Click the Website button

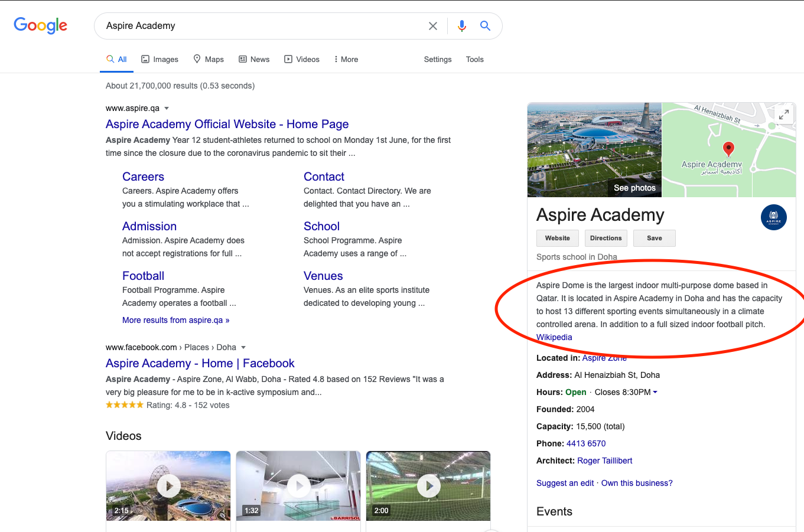pyautogui.click(x=558, y=238)
